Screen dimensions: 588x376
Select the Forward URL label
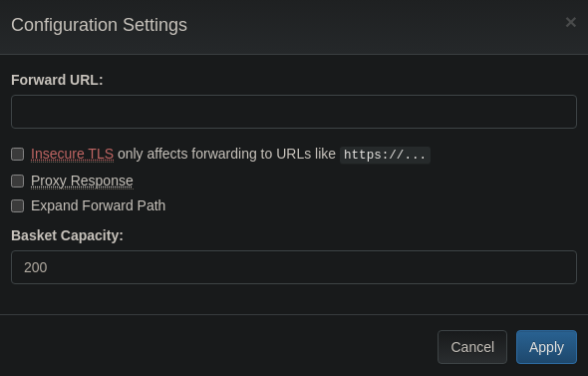click(57, 80)
